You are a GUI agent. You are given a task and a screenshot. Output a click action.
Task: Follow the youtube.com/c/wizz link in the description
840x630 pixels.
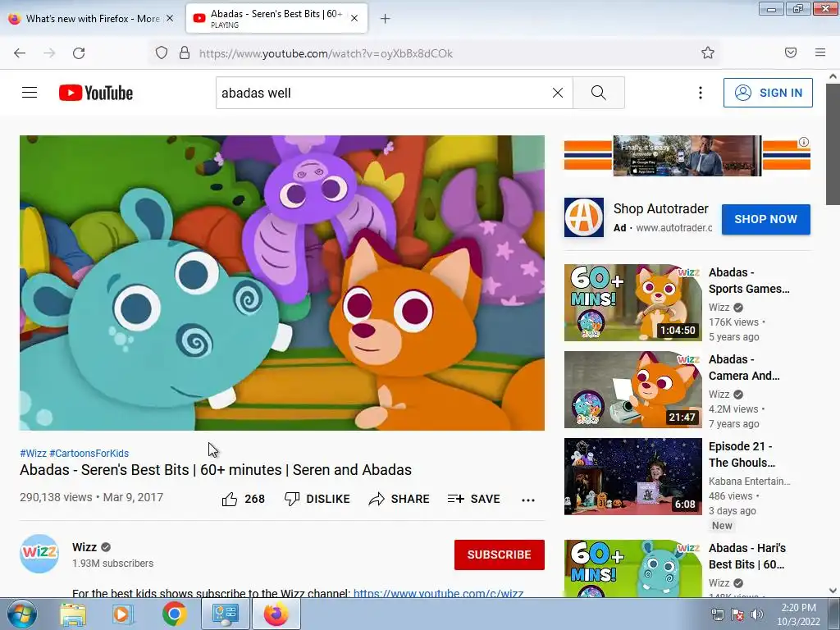(438, 593)
